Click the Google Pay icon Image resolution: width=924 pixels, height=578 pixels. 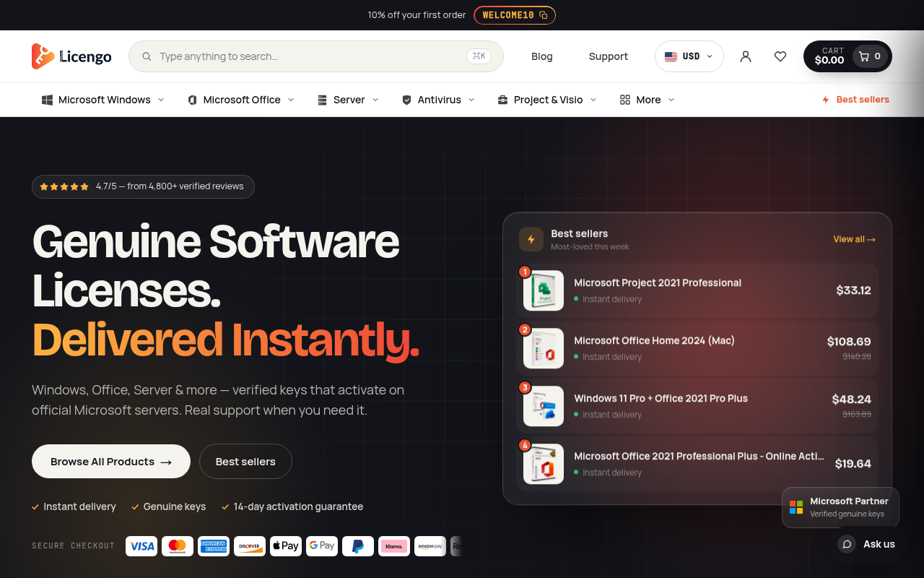click(322, 546)
